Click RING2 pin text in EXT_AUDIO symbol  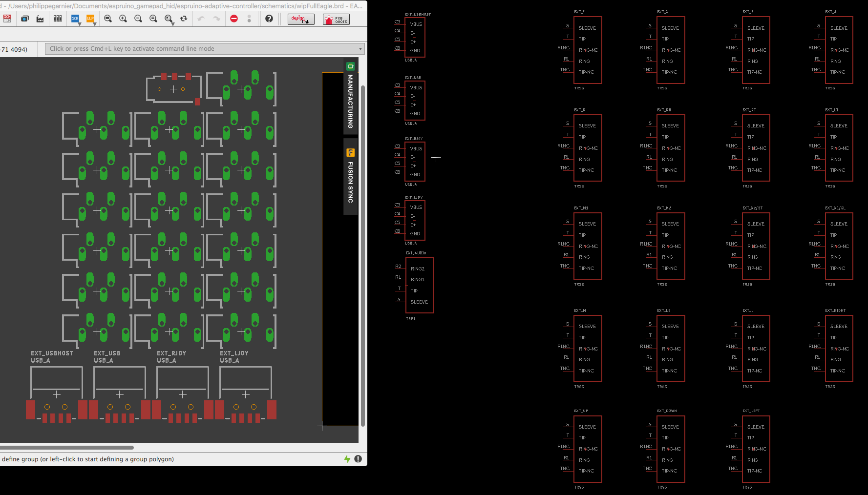418,269
